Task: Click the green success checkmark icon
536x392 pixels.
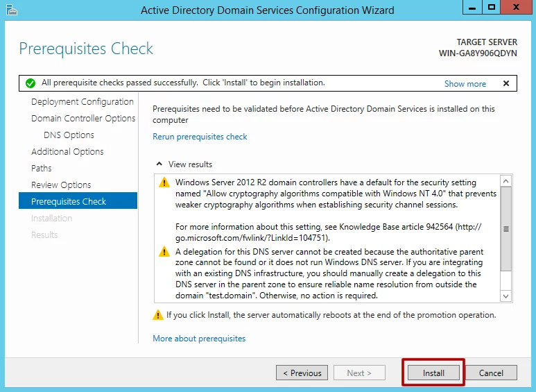Action: (x=30, y=83)
